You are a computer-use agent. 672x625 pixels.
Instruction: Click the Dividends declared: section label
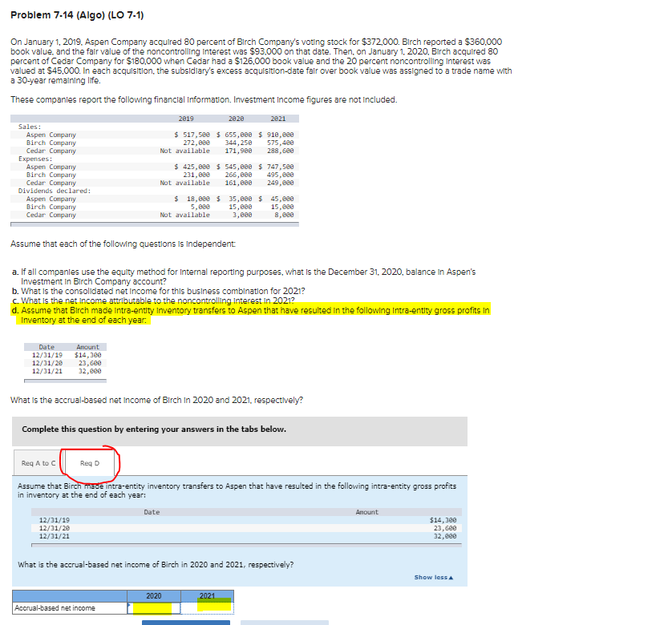55,191
